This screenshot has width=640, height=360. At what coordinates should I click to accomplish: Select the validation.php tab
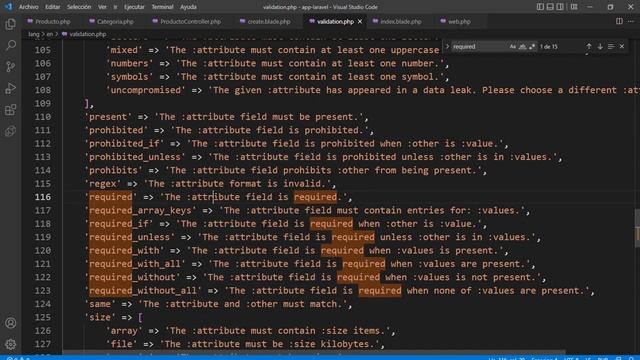coord(335,22)
